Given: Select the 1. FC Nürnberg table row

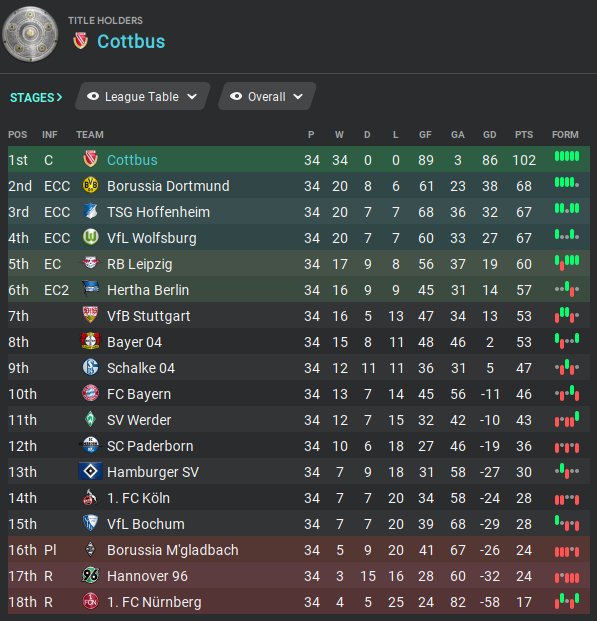Looking at the screenshot, I should click(299, 602).
